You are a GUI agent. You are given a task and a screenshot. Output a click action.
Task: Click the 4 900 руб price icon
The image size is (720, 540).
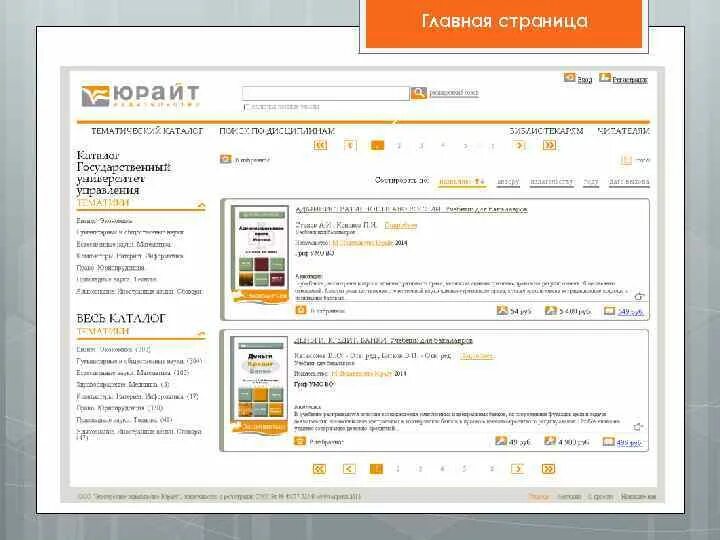550,441
